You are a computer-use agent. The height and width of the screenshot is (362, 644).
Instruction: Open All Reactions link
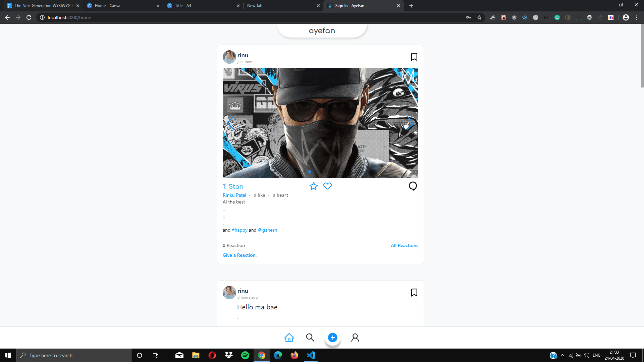[404, 245]
